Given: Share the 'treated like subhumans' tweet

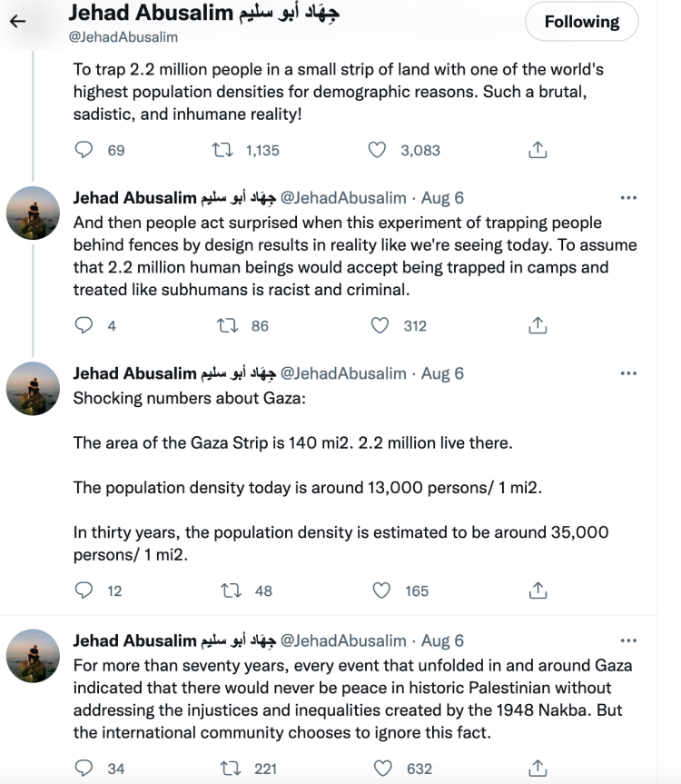Looking at the screenshot, I should point(538,325).
